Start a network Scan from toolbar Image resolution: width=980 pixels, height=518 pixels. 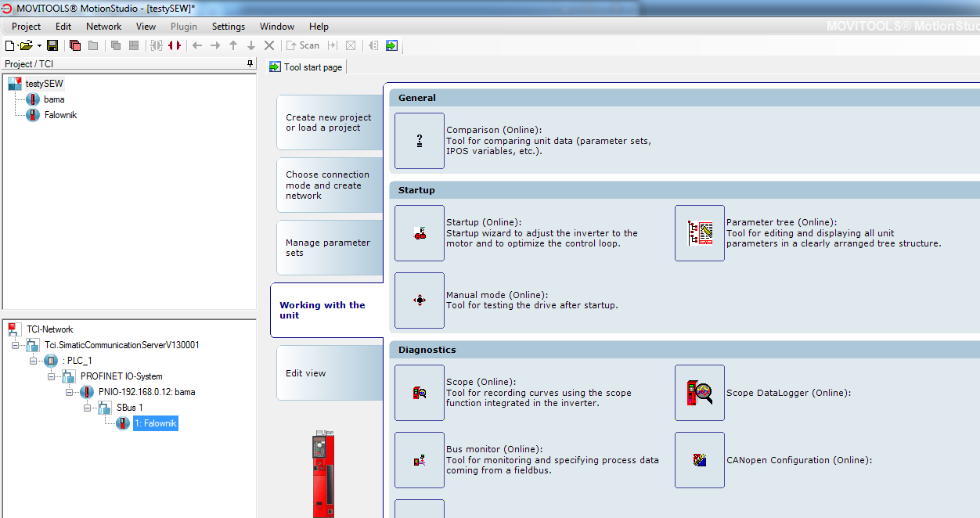click(x=303, y=45)
